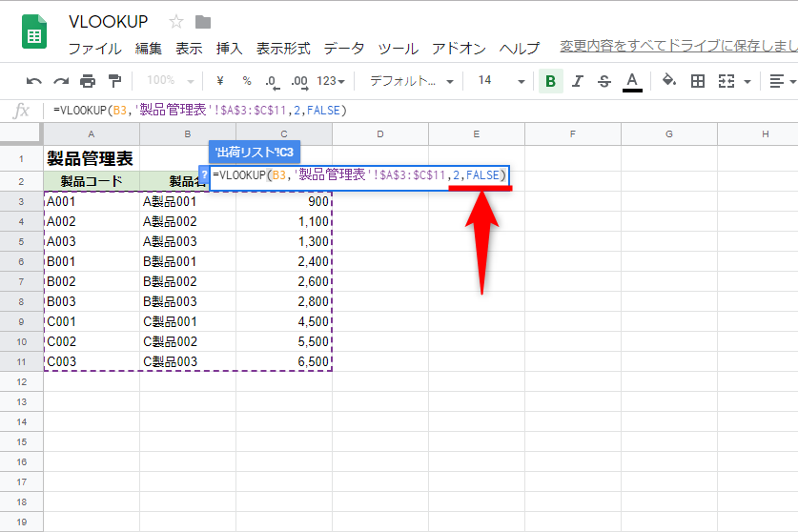Print the spreadsheet
Viewport: 798px width, 532px height.
pos(88,81)
